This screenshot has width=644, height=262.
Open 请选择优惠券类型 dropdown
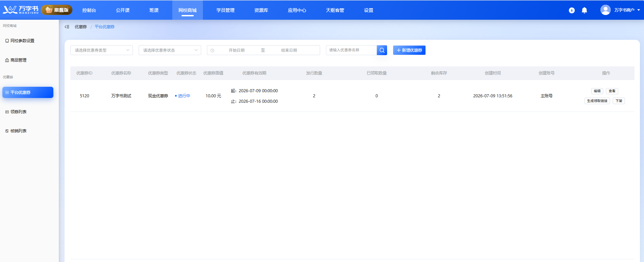point(102,50)
